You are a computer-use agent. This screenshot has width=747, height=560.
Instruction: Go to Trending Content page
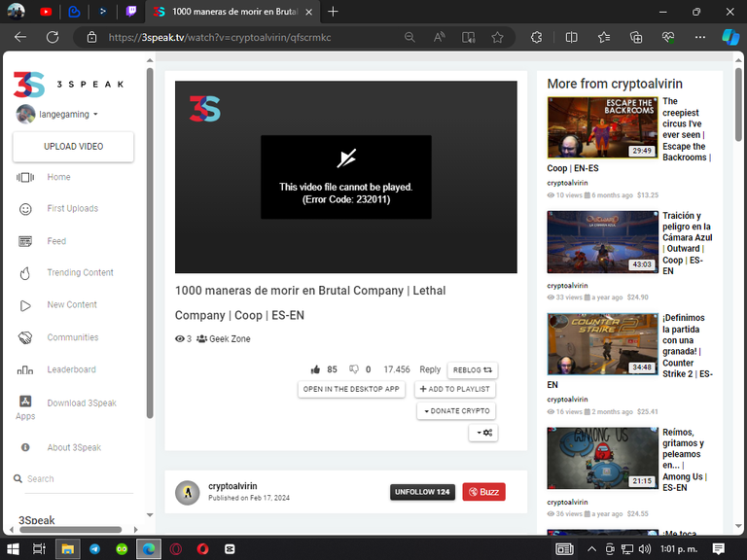[80, 273]
